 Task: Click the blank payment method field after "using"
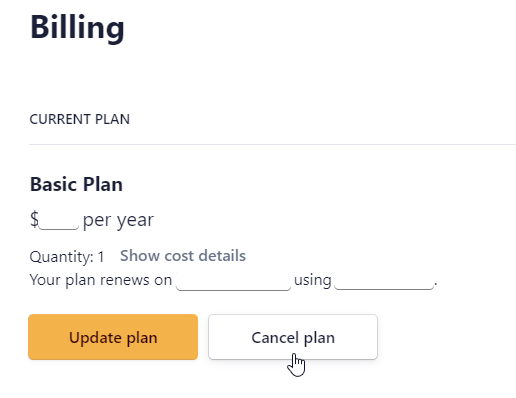[384, 280]
